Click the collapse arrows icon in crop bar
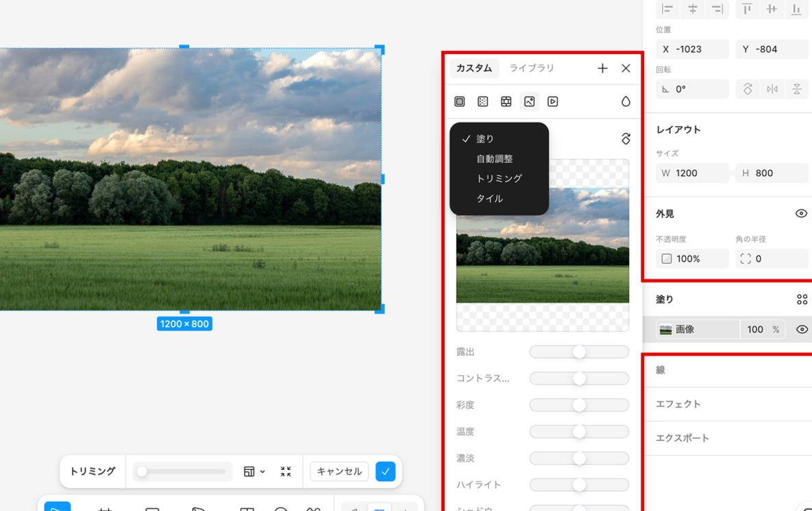812x511 pixels. click(286, 471)
